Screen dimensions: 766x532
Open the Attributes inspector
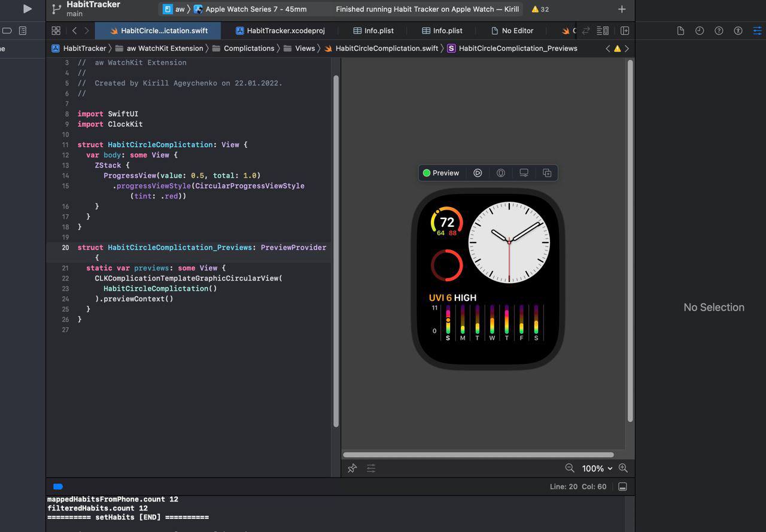757,31
